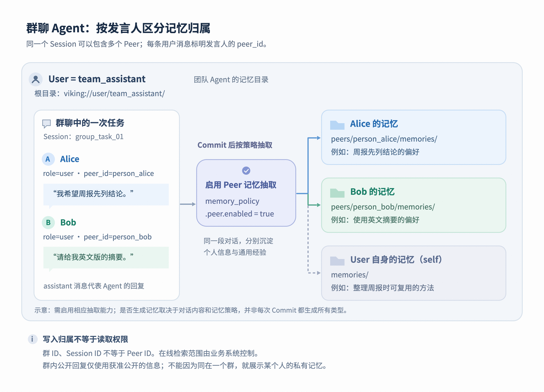Viewport: 544px width, 392px height.
Task: Click Alice's round 'A' avatar
Action: click(48, 159)
